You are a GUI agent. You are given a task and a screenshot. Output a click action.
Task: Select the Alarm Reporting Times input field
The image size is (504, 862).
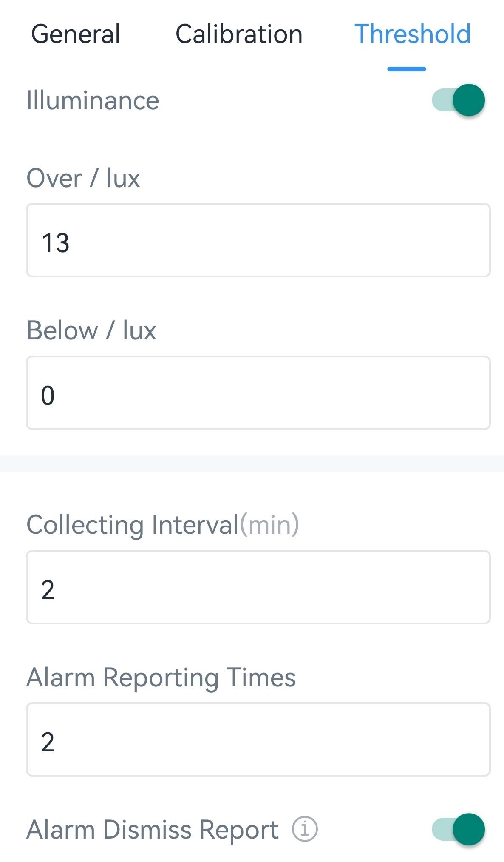(258, 740)
